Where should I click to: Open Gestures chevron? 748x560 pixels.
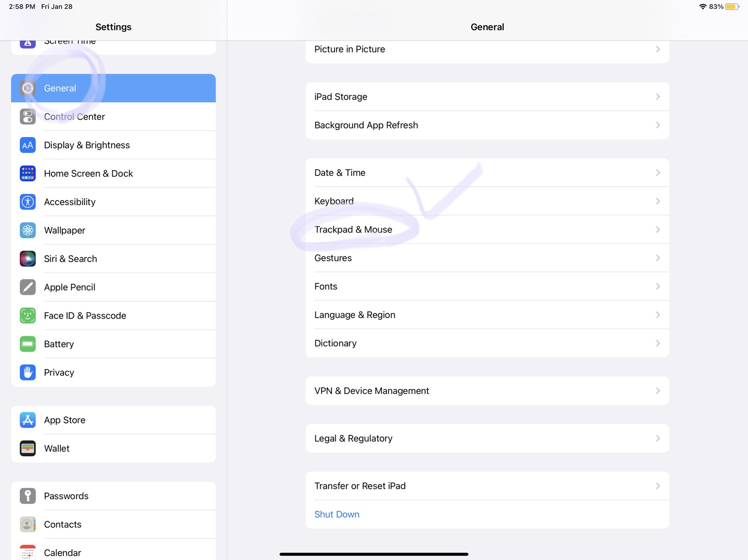658,258
